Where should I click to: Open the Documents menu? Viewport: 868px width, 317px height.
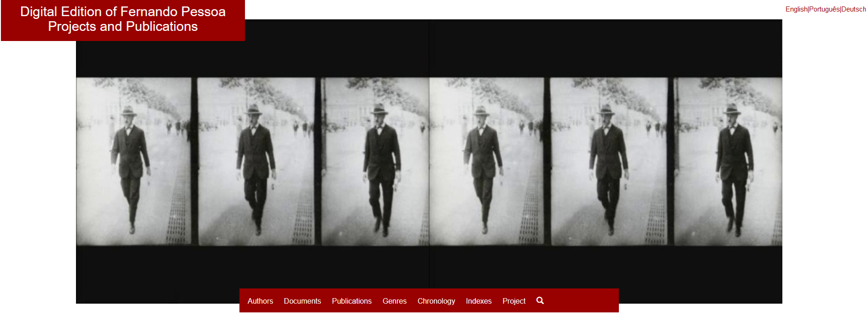[x=302, y=301]
